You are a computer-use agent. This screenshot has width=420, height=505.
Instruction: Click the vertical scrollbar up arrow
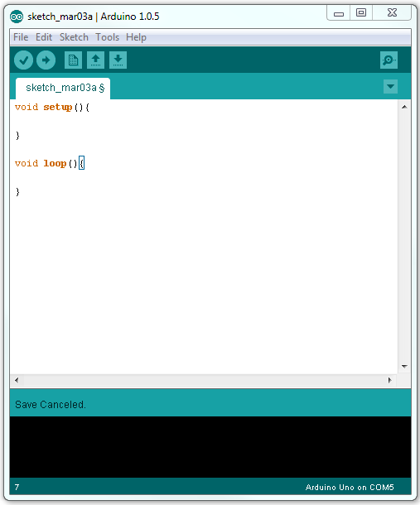pos(404,107)
